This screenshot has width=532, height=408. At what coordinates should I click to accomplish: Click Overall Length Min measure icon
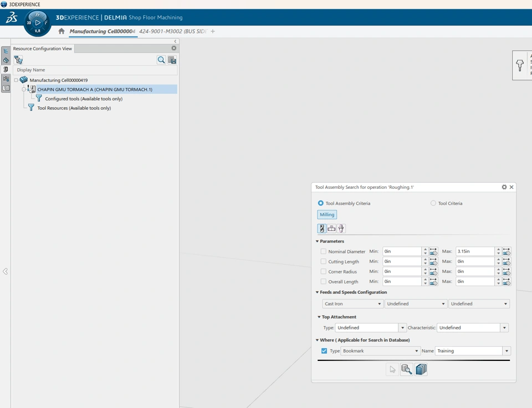tap(433, 281)
